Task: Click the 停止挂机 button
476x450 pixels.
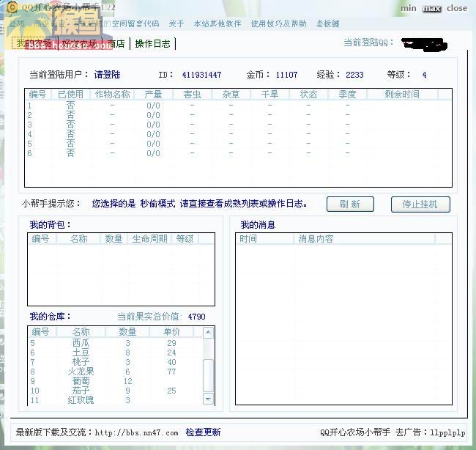Action: pos(420,204)
